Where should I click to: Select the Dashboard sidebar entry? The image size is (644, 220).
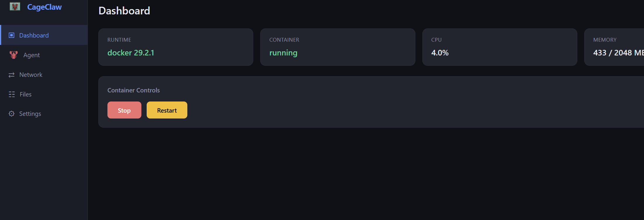(34, 35)
